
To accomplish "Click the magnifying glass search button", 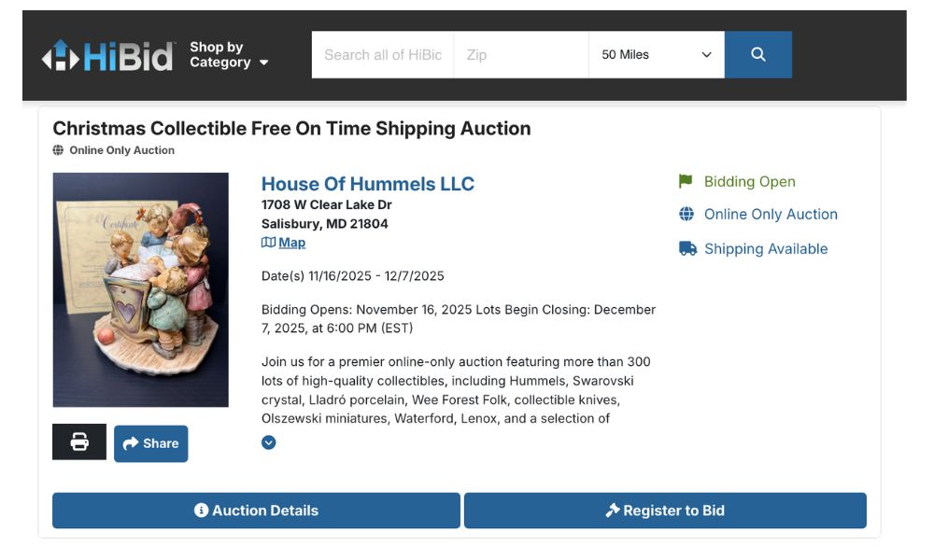I will click(x=757, y=55).
